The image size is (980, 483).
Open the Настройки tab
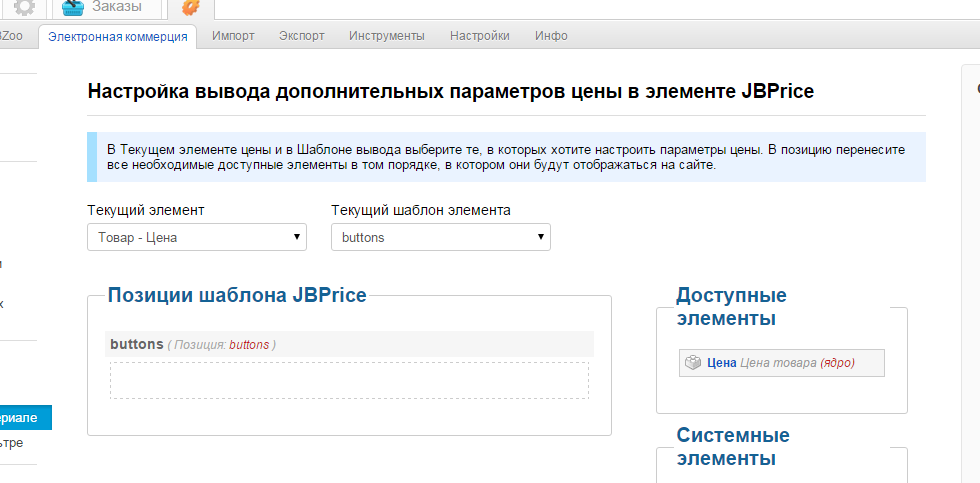479,36
